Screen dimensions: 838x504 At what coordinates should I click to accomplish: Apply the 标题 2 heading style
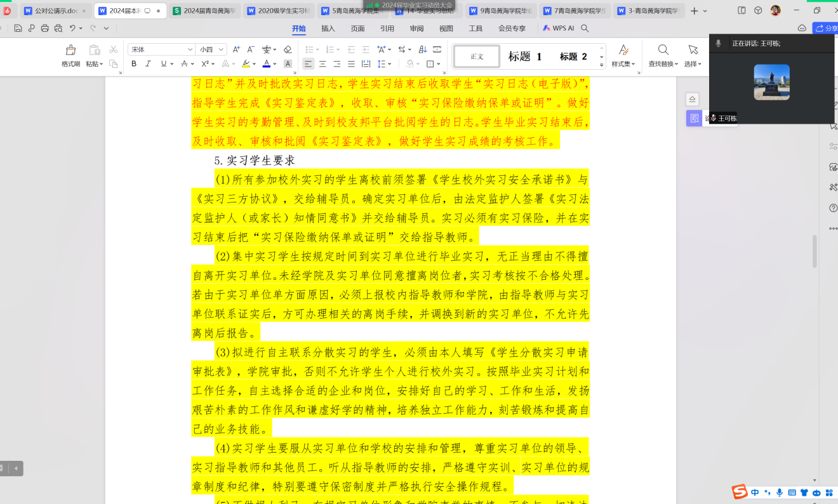[573, 56]
